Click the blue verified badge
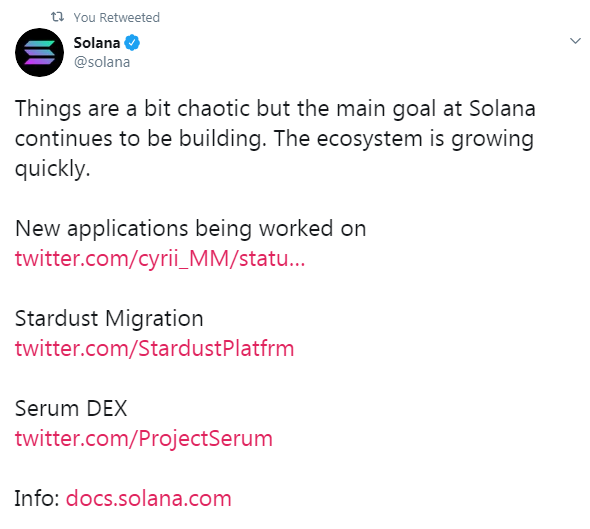Image resolution: width=590 pixels, height=529 pixels. [132, 43]
